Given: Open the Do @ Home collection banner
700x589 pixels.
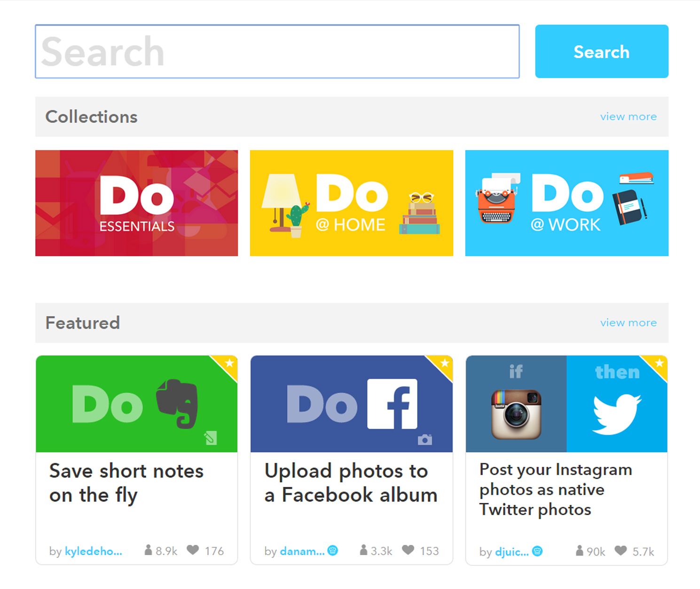Looking at the screenshot, I should 352,203.
